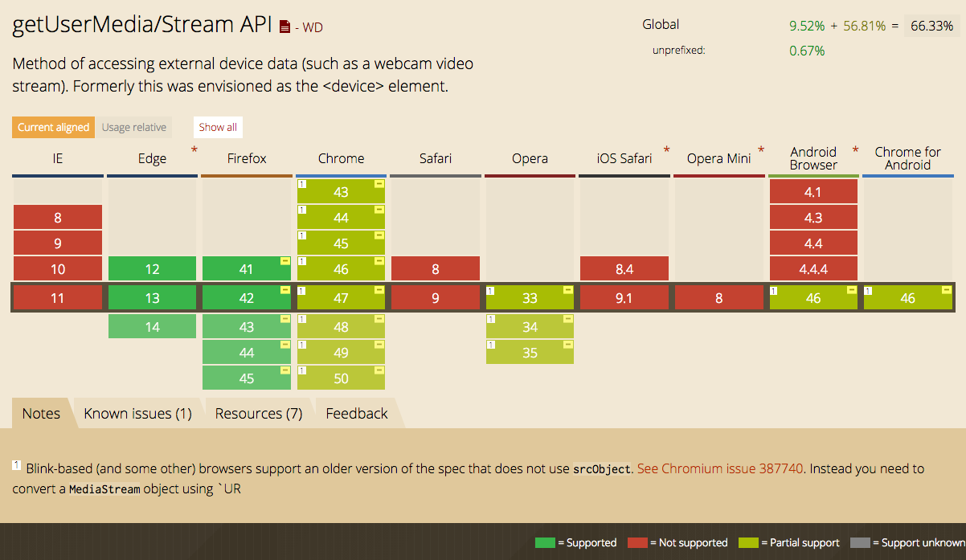Select the Firefox column header
Viewport: 966px width, 560px height.
click(x=247, y=158)
